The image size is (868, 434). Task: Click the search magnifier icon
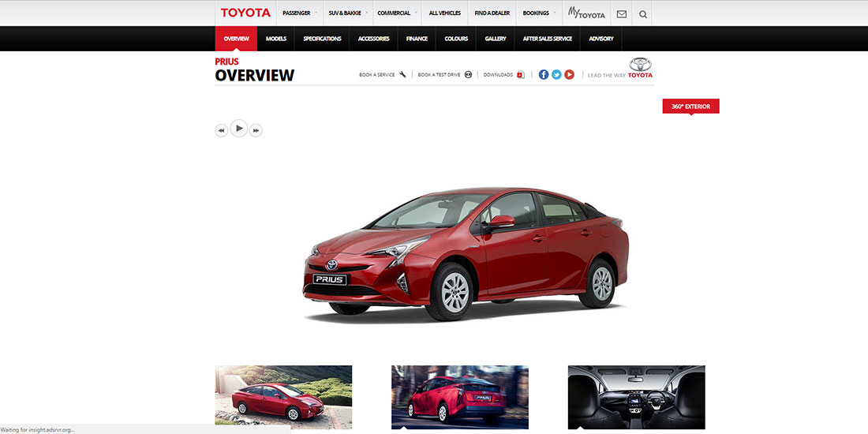[x=642, y=14]
